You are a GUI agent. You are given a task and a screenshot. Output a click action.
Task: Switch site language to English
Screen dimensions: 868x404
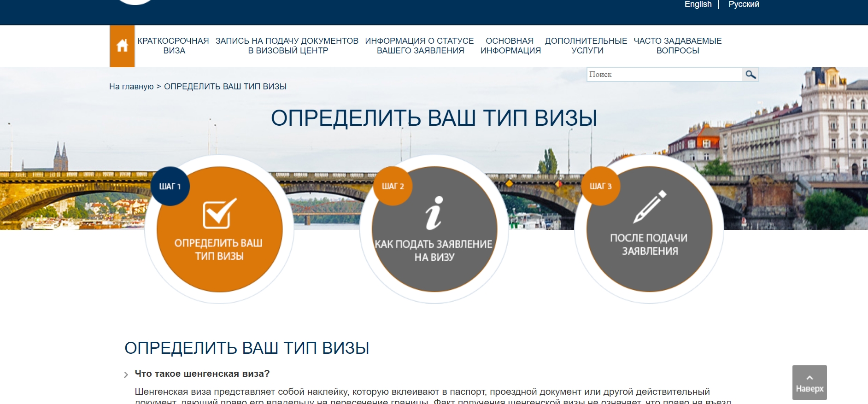[x=698, y=5]
